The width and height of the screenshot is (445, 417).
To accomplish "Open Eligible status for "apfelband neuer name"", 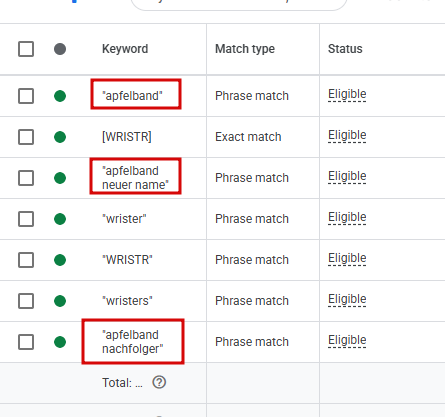I will coord(347,177).
